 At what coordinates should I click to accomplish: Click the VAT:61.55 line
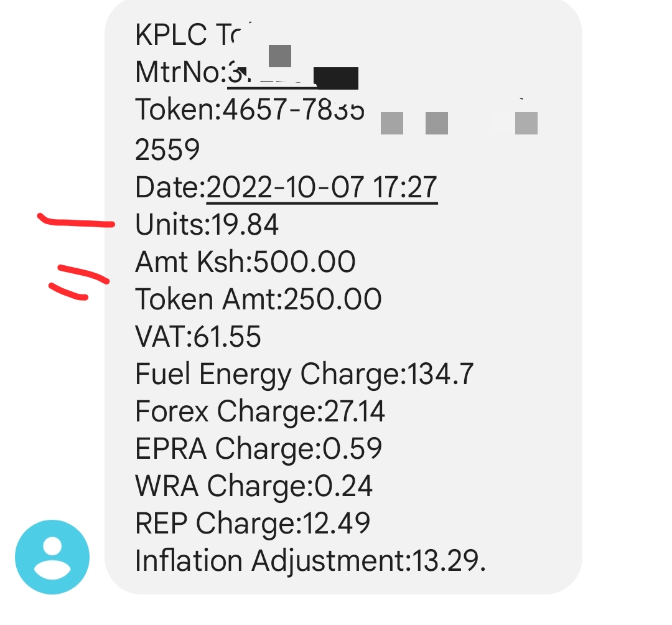click(198, 337)
